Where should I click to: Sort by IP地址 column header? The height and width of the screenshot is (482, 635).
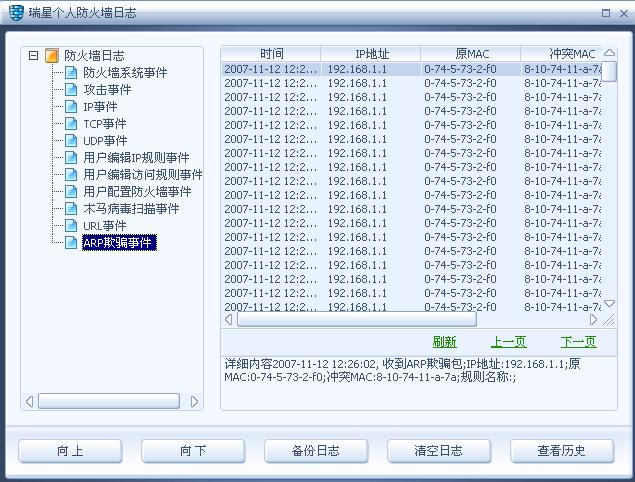[371, 53]
